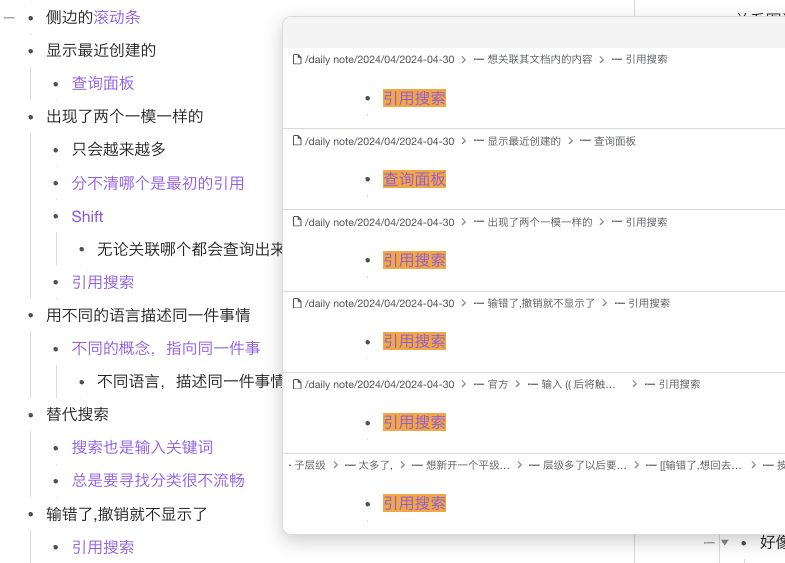Jump to 出现了两个一模一样的 breadcrumb in popup
The height and width of the screenshot is (563, 785).
pyautogui.click(x=540, y=222)
